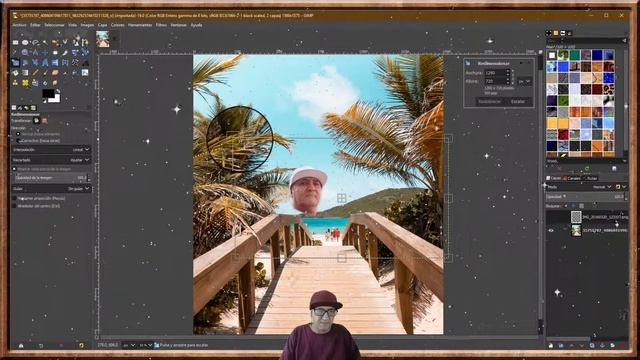Refresh the patterns list

(587, 168)
